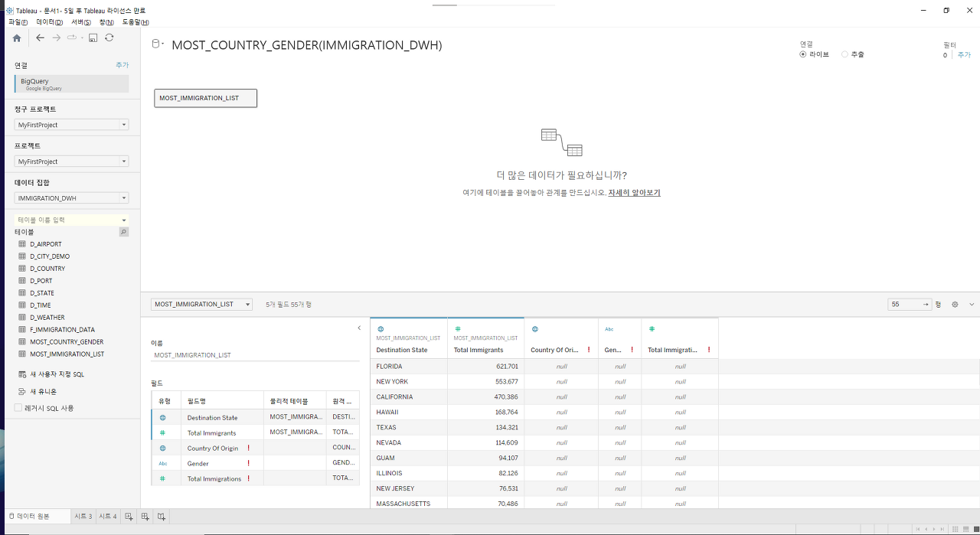
Task: Click the Abc type icon on Gender column header
Action: click(x=609, y=329)
